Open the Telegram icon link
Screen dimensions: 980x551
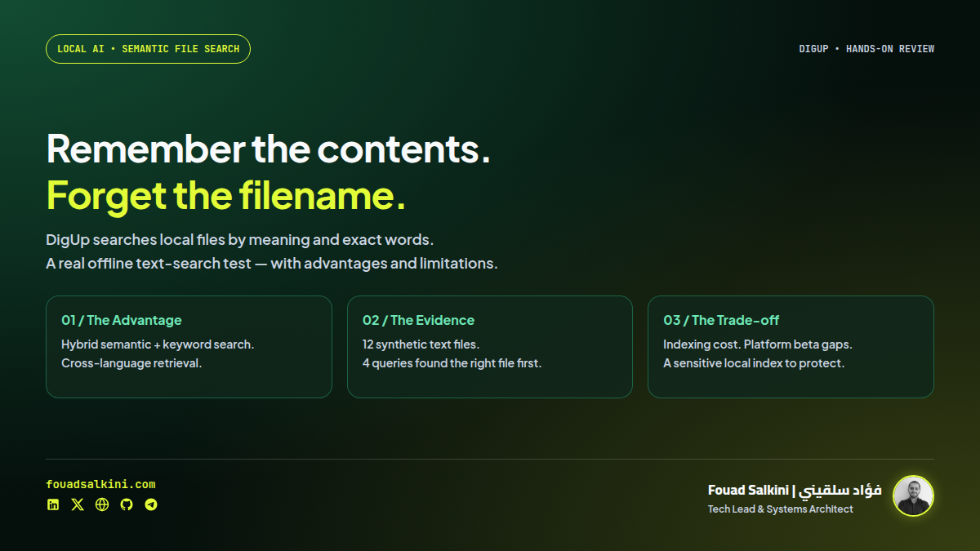[151, 504]
